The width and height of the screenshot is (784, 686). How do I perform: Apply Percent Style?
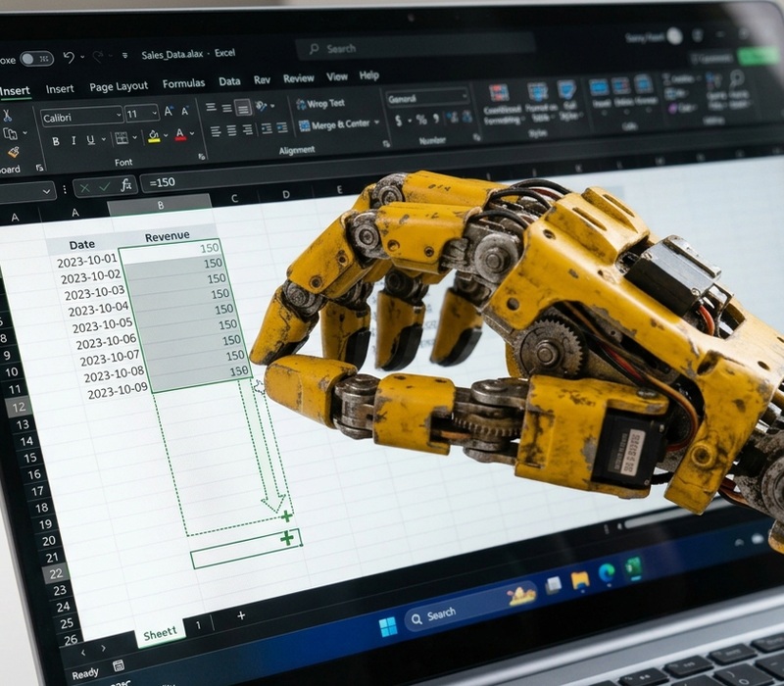point(421,120)
